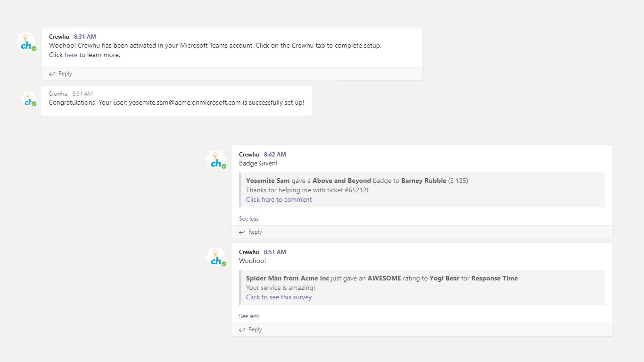Click Crewhu sender name on activation message

(x=59, y=36)
